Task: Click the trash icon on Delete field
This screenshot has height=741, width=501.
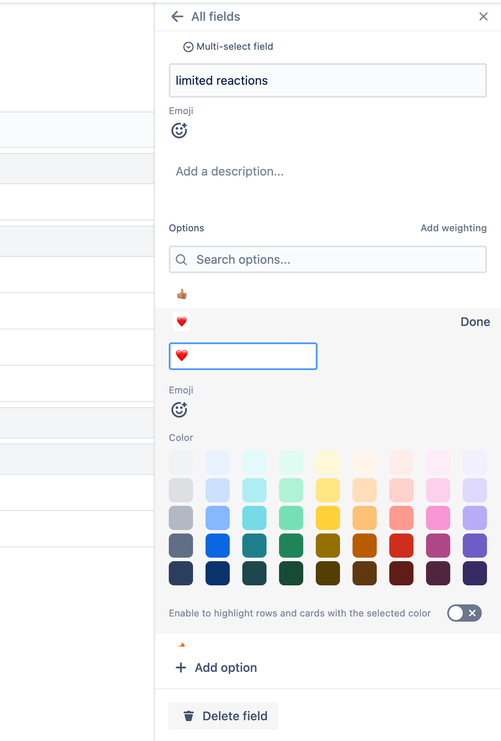Action: [x=189, y=716]
